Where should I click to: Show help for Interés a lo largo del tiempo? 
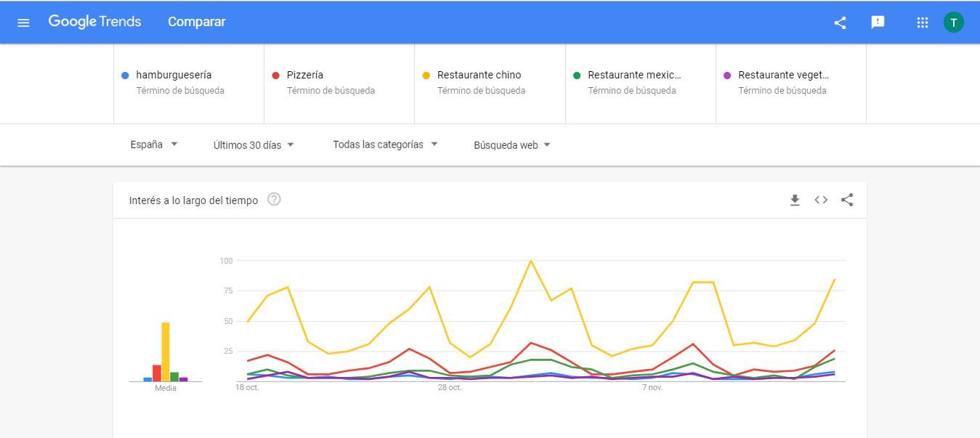[274, 200]
